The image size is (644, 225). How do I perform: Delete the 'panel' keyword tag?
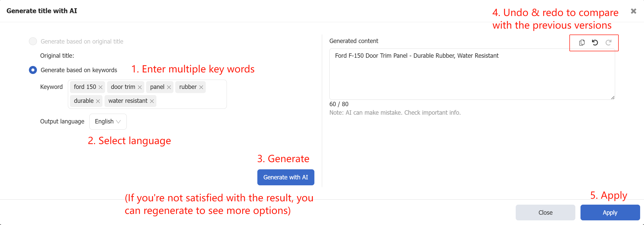[169, 87]
